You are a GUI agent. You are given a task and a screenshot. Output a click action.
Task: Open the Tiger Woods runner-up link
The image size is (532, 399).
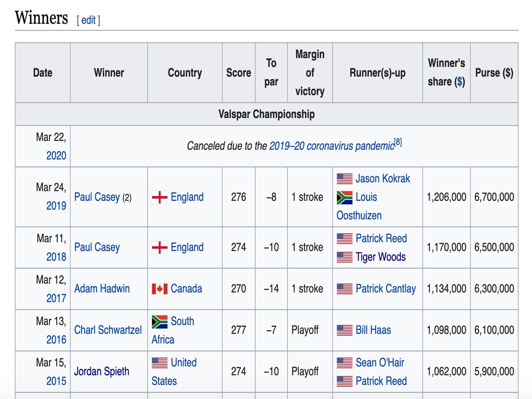(381, 257)
